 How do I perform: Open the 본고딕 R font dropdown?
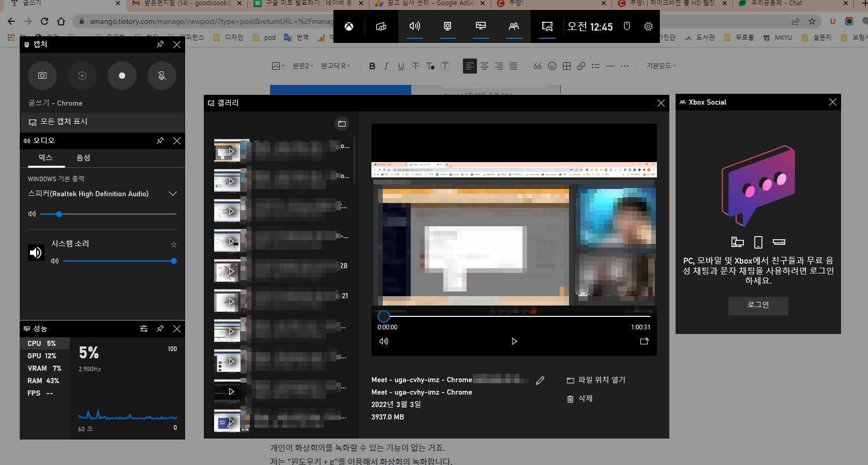tap(335, 66)
